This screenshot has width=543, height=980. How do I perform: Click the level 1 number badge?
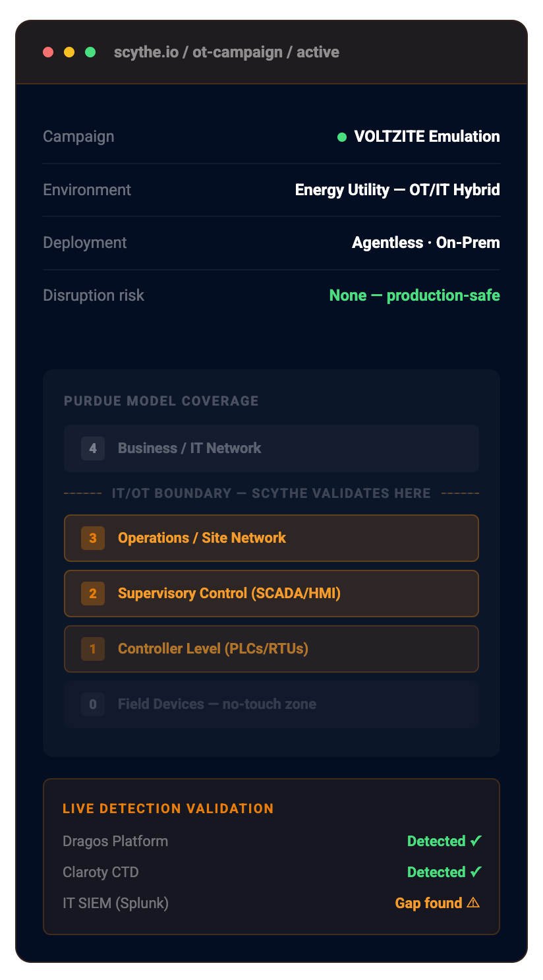[93, 649]
